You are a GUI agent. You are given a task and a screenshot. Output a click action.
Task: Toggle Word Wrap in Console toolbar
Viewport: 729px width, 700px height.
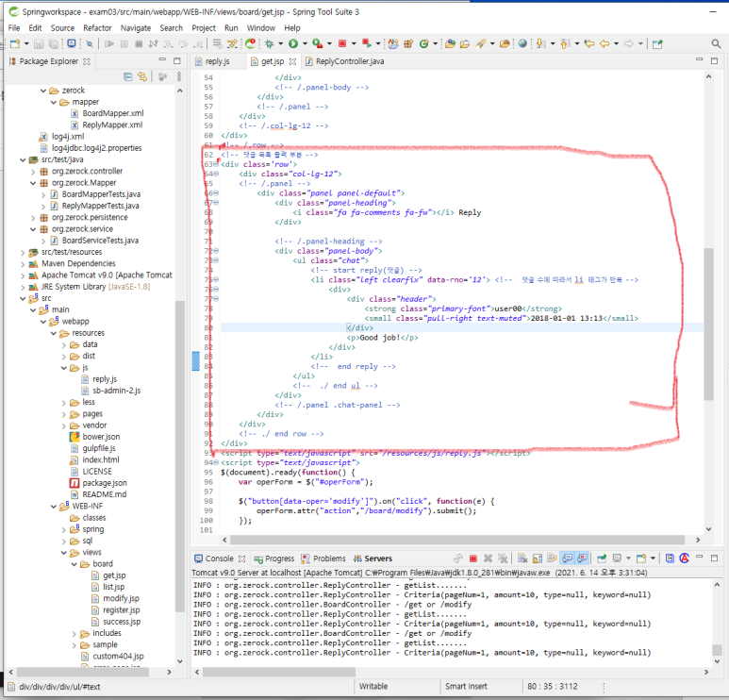coord(552,558)
